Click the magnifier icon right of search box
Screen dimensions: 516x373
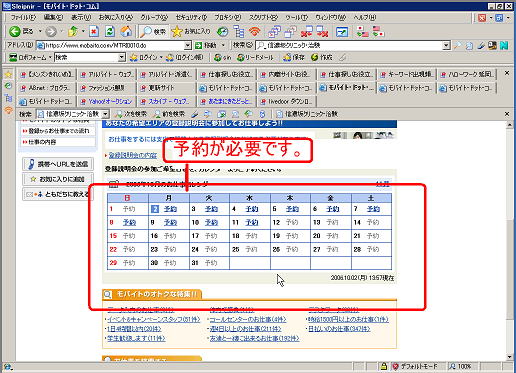pos(458,45)
